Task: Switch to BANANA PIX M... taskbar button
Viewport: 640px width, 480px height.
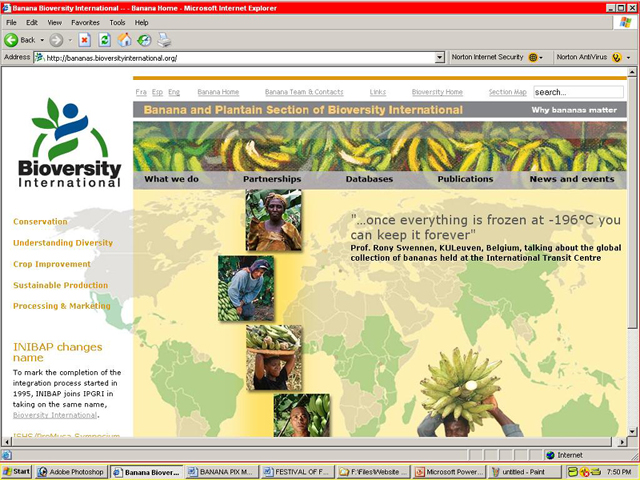Action: tap(222, 472)
